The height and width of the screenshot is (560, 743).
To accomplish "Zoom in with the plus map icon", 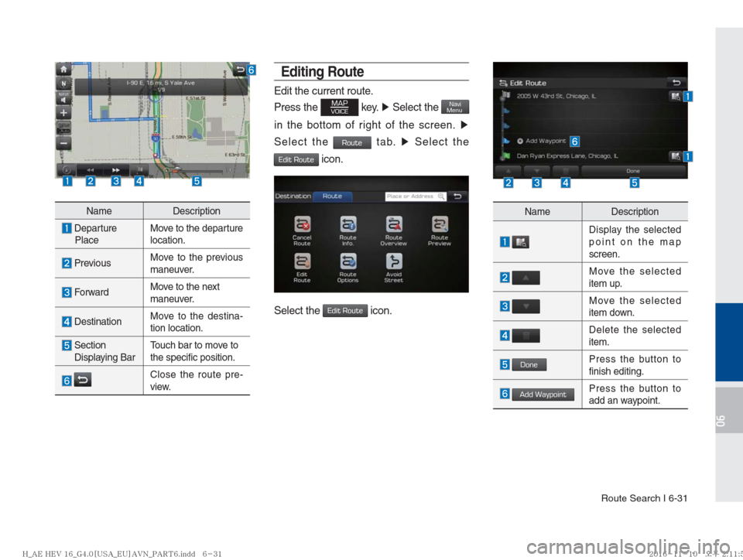I will (x=63, y=113).
